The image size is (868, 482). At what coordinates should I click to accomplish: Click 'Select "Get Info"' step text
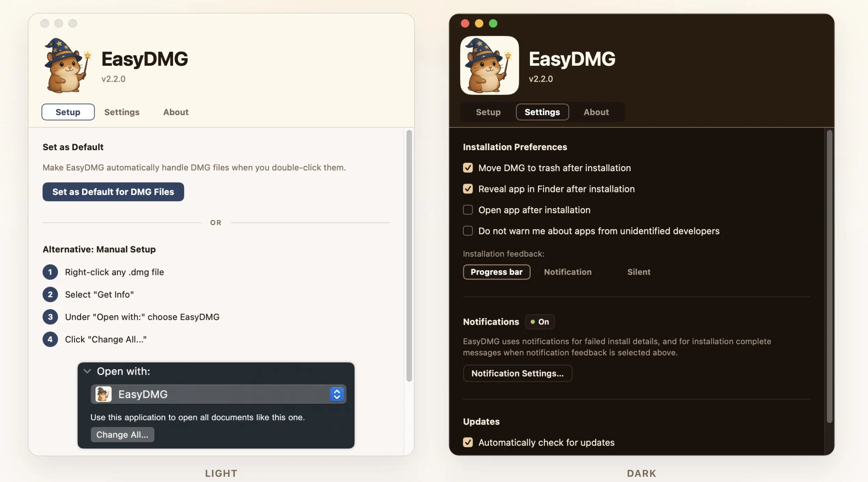coord(99,295)
